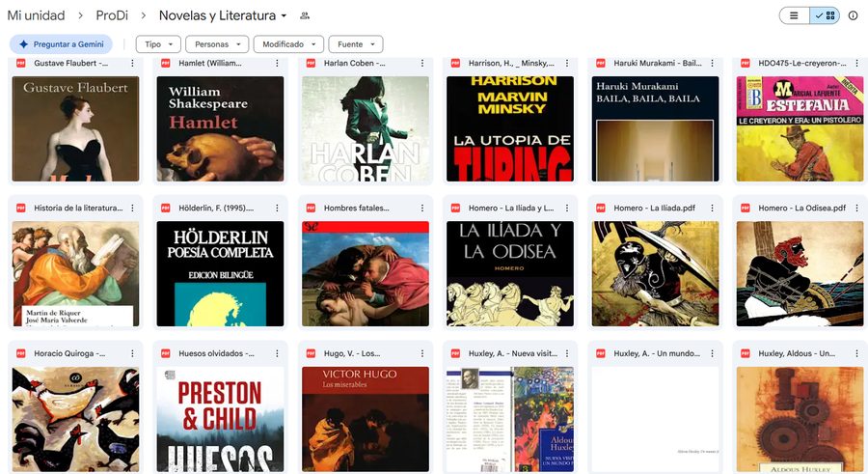868x474 pixels.
Task: Open Martín de Riquer literature history thumbnail
Action: [76, 274]
